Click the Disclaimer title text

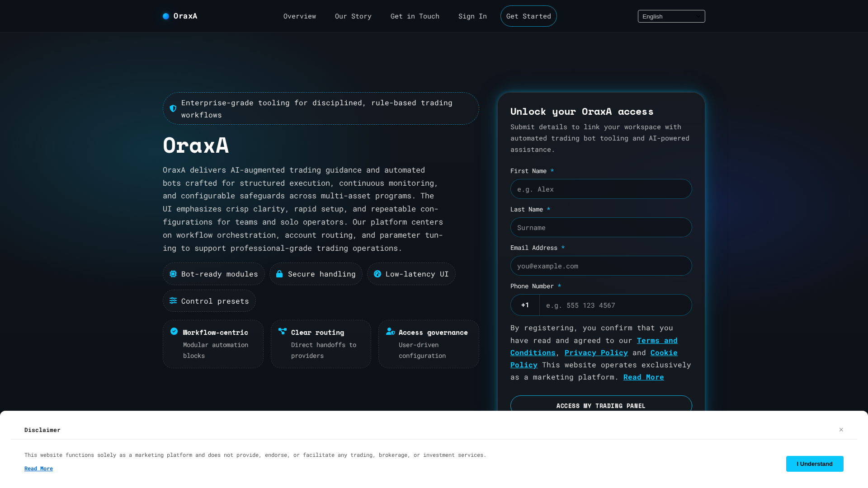click(x=42, y=430)
